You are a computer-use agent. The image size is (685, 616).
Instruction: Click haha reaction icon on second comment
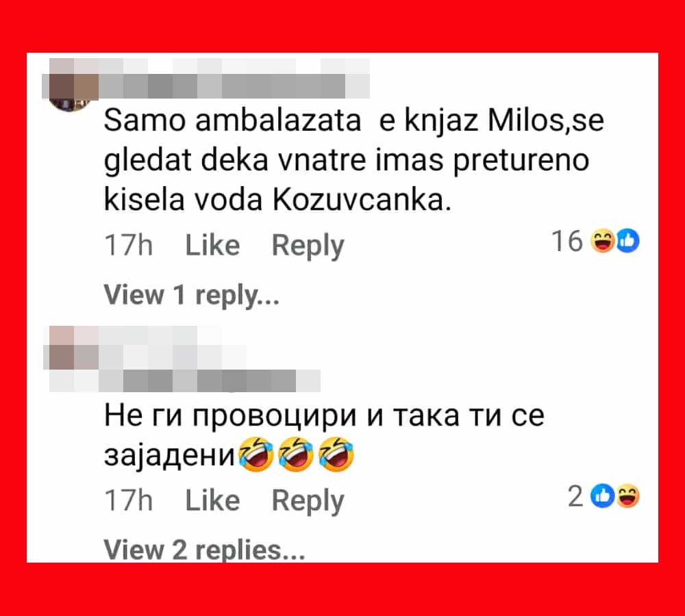628,496
